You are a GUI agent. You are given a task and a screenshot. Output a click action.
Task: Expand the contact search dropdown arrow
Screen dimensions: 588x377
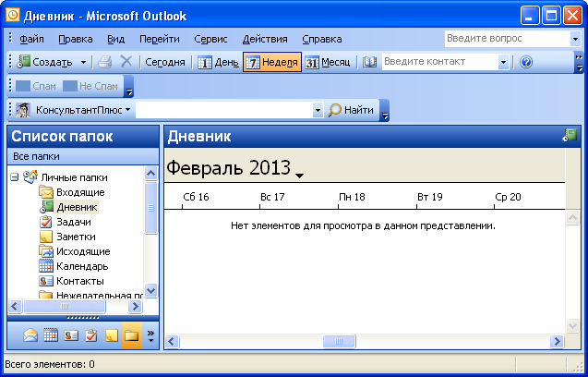pyautogui.click(x=503, y=62)
